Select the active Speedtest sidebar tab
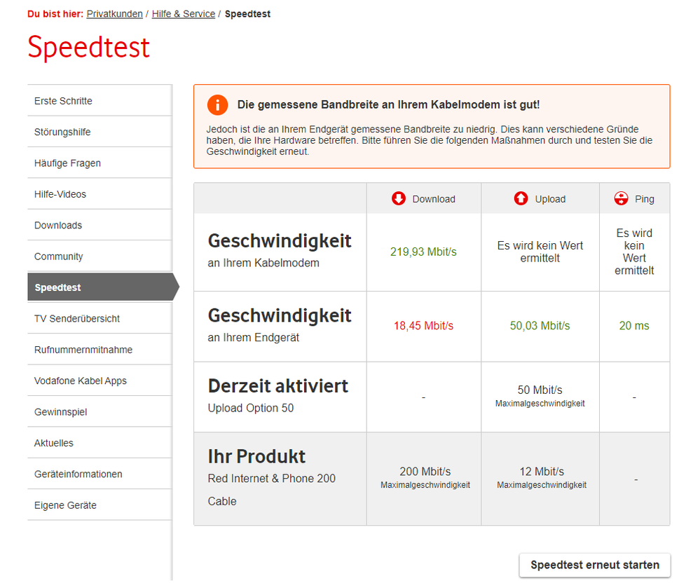Image resolution: width=700 pixels, height=588 pixels. [x=57, y=287]
